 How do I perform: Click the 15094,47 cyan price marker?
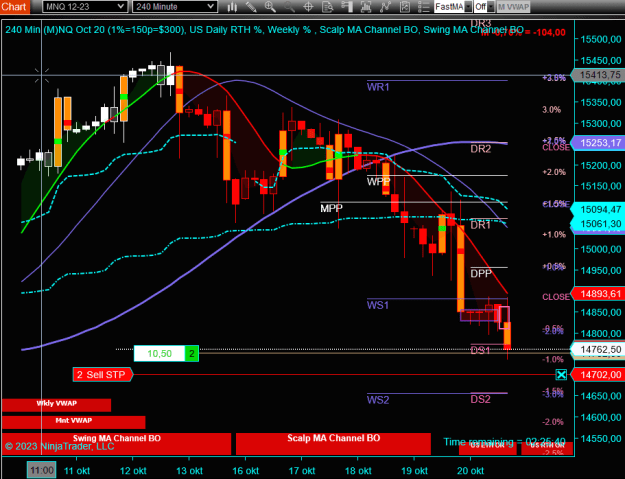598,209
